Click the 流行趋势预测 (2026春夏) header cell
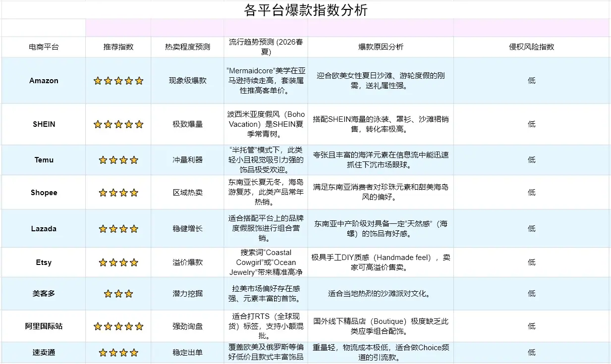This screenshot has width=611, height=364. click(266, 47)
